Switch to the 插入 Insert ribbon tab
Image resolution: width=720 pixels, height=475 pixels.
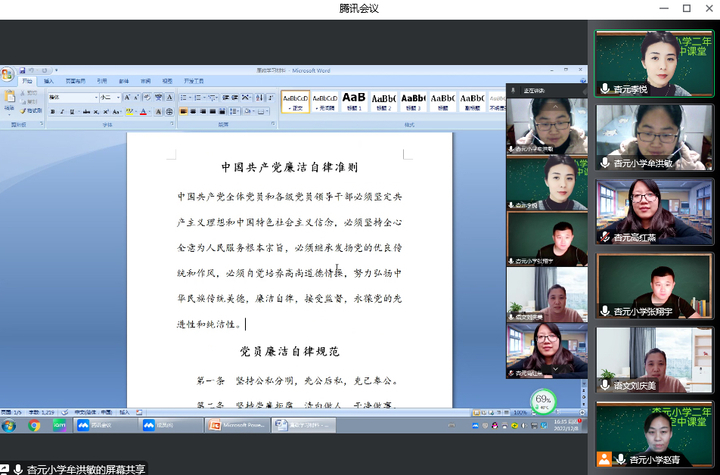[x=49, y=81]
